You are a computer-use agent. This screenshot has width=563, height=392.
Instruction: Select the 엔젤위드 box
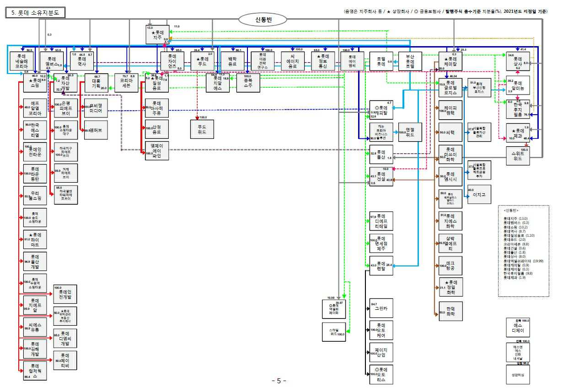pos(409,132)
